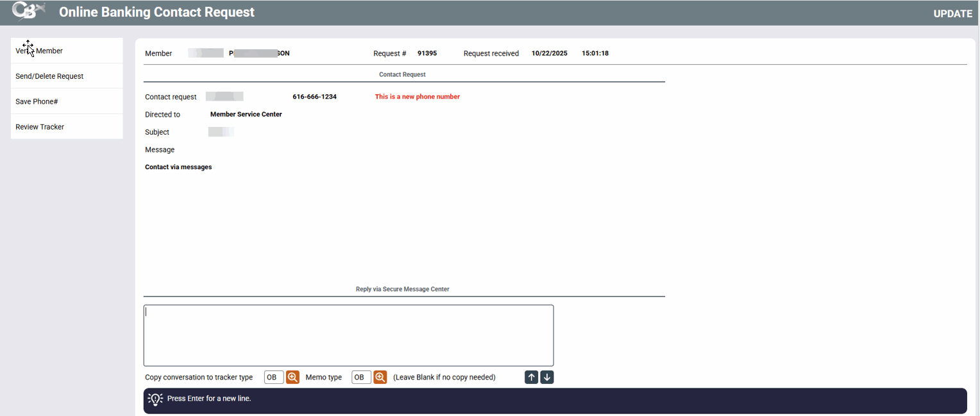Image resolution: width=980 pixels, height=416 pixels.
Task: Focus the secure message reply text box
Action: point(348,335)
